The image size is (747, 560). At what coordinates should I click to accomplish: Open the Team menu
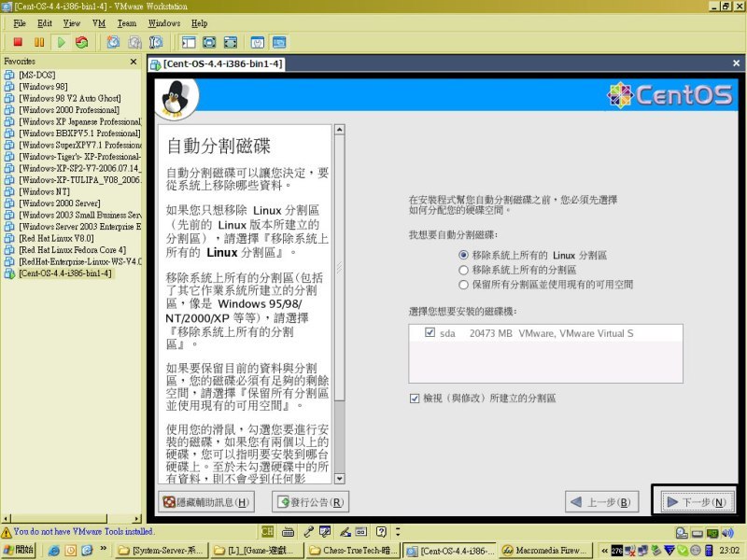[x=127, y=23]
